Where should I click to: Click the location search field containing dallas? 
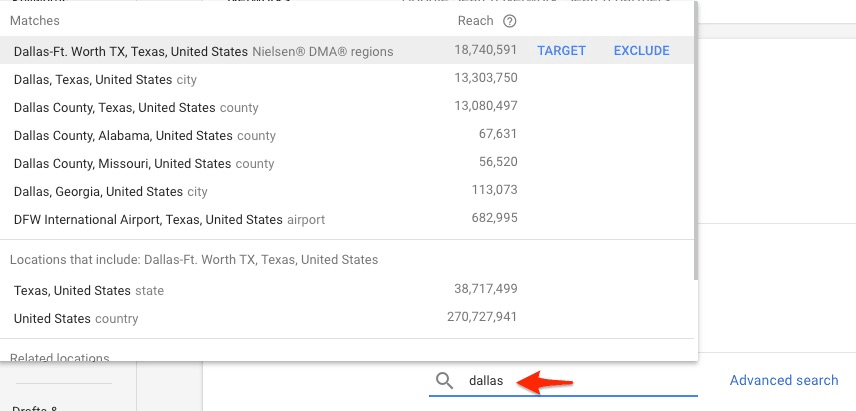pyautogui.click(x=580, y=381)
